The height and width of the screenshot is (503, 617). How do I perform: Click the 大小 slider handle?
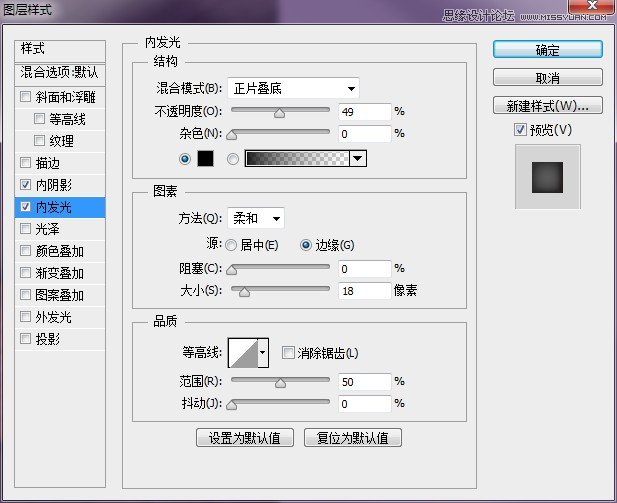[x=244, y=292]
